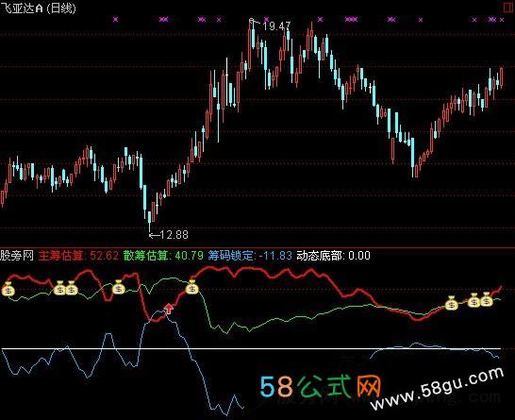Click the 12.88 low price annotation

click(174, 235)
